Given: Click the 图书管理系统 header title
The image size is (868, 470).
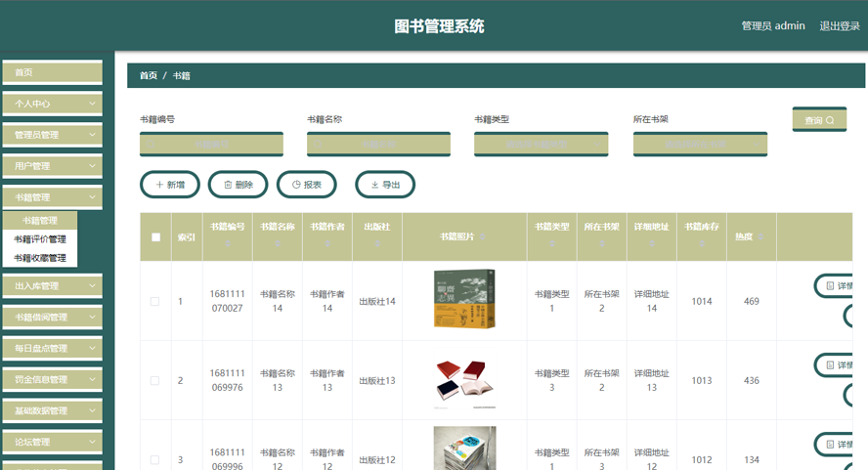Looking at the screenshot, I should 440,26.
